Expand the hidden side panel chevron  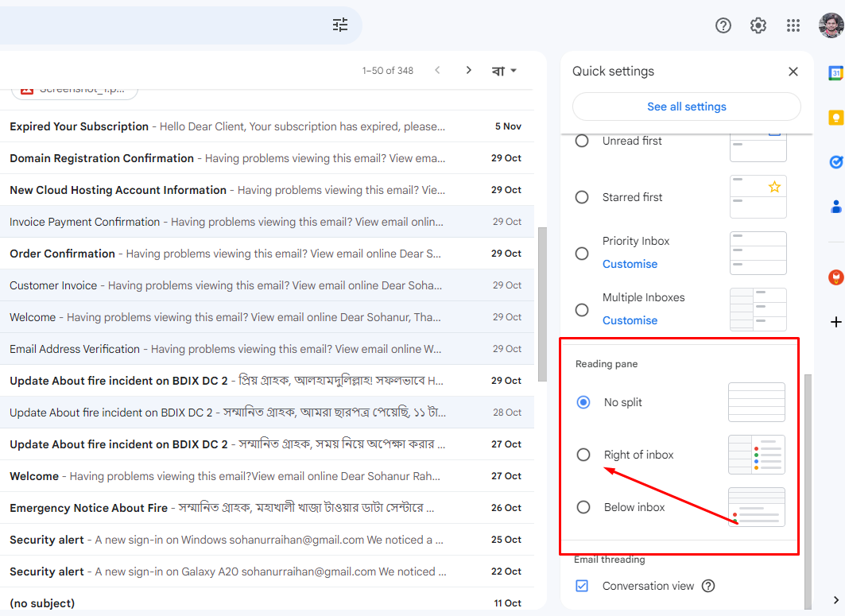tap(835, 600)
